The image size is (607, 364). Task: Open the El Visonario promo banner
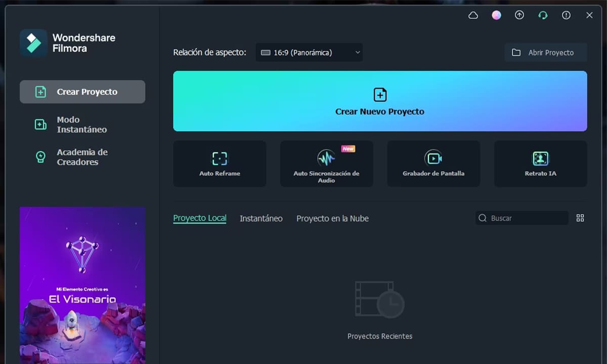coord(82,285)
